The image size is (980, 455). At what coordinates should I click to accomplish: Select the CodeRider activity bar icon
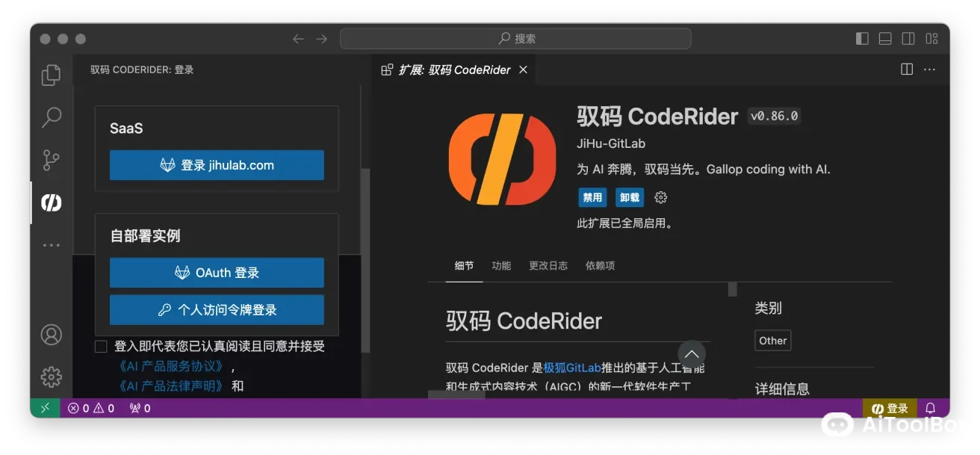click(x=51, y=202)
